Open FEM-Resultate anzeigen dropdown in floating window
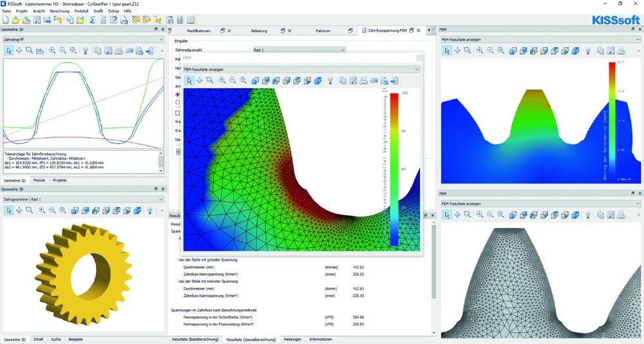Screen dimensions: 644x344 click(301, 70)
